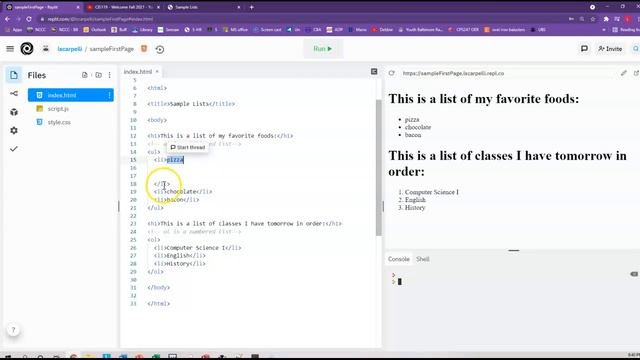Screen dimensions: 640x360
Task: Open the Library bookmark
Action: [x=142, y=29]
